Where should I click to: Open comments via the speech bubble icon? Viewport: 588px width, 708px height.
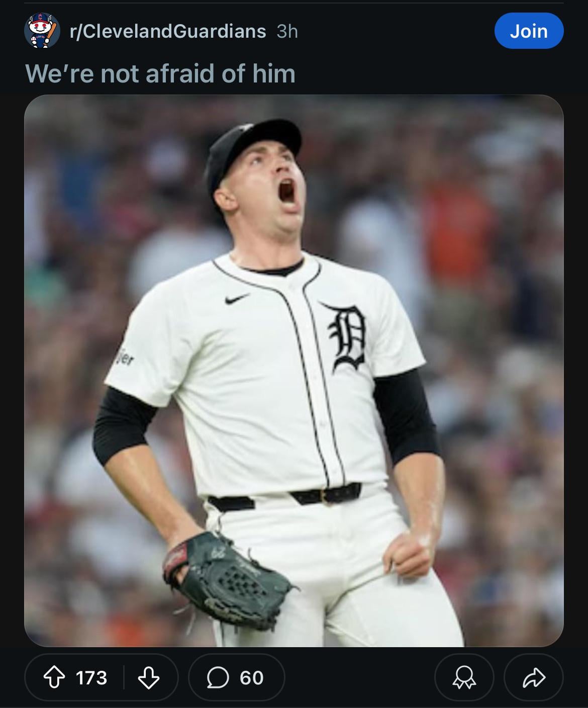(217, 678)
